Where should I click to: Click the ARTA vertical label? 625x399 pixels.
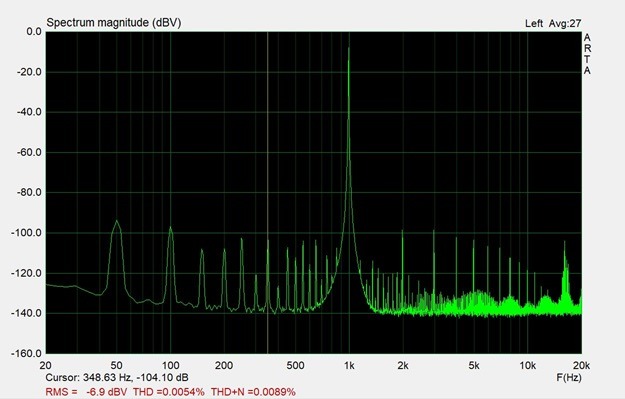pos(587,54)
